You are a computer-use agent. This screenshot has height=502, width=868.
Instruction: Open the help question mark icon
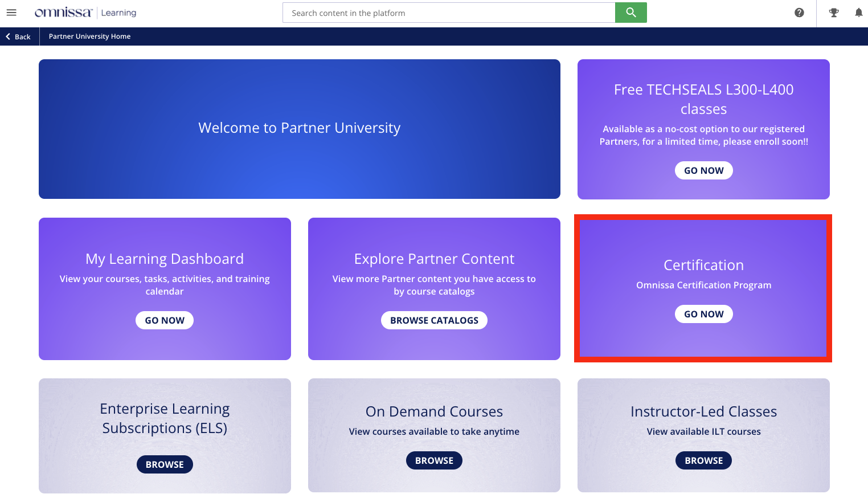(x=799, y=13)
